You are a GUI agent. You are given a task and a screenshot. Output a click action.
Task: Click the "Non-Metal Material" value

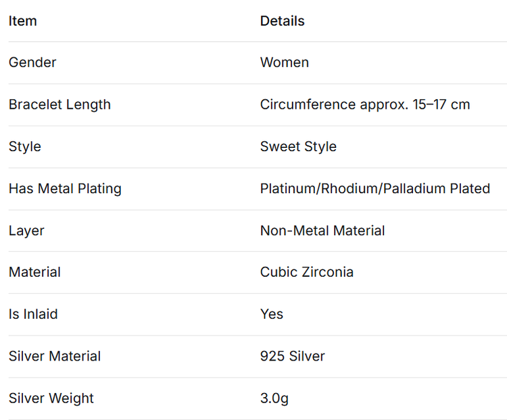tap(322, 230)
